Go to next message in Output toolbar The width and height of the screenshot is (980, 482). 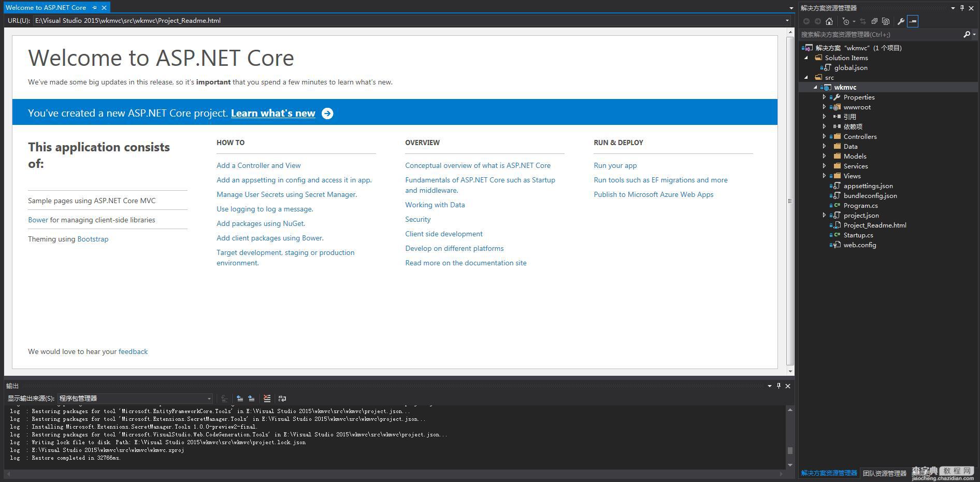[251, 399]
